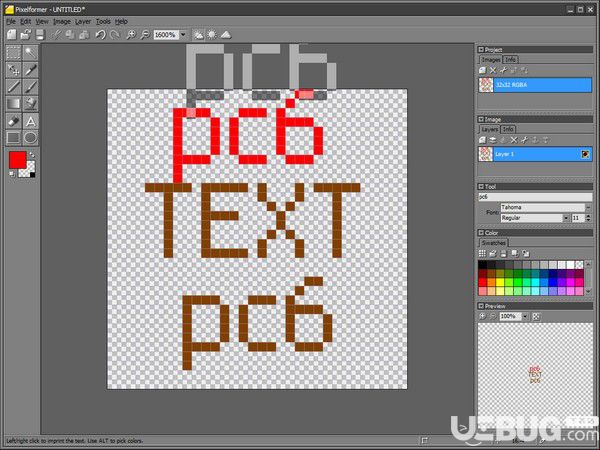Delete image in Project panel toolbar
Screen dimensions: 600x450
pyautogui.click(x=493, y=70)
